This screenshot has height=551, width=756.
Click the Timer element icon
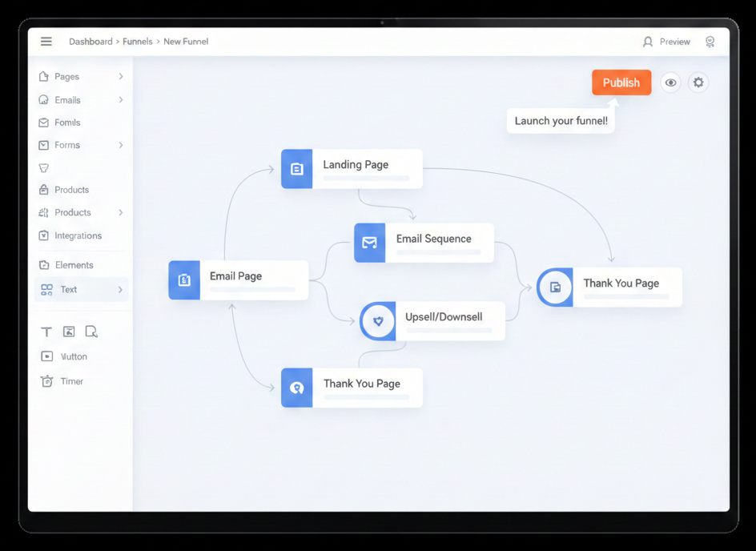pyautogui.click(x=46, y=381)
